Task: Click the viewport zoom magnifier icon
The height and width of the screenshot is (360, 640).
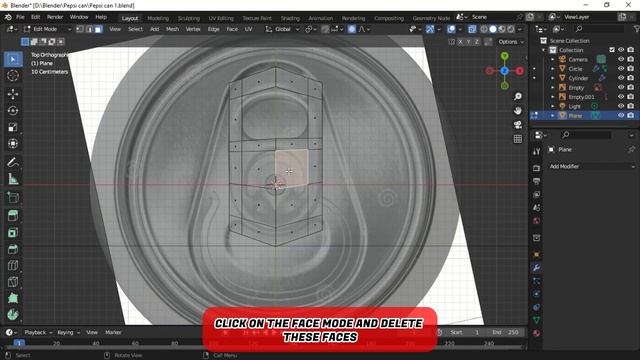Action: [518, 96]
